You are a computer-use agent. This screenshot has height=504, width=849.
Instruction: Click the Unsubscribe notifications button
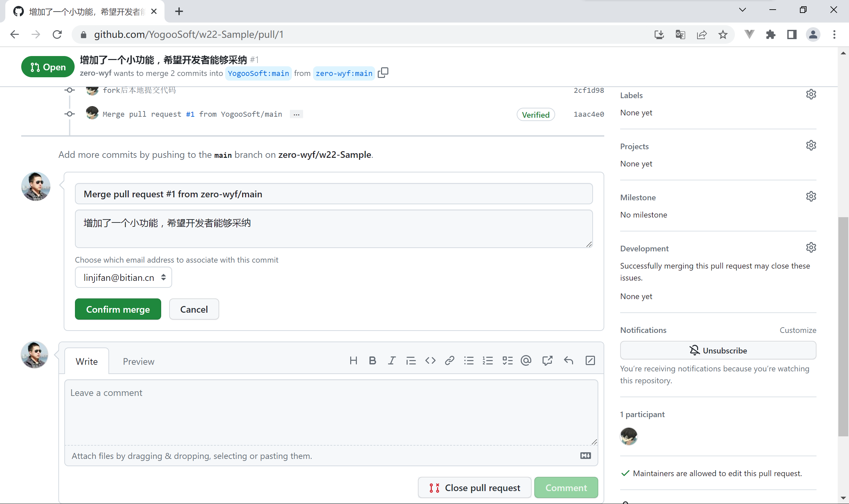tap(718, 350)
